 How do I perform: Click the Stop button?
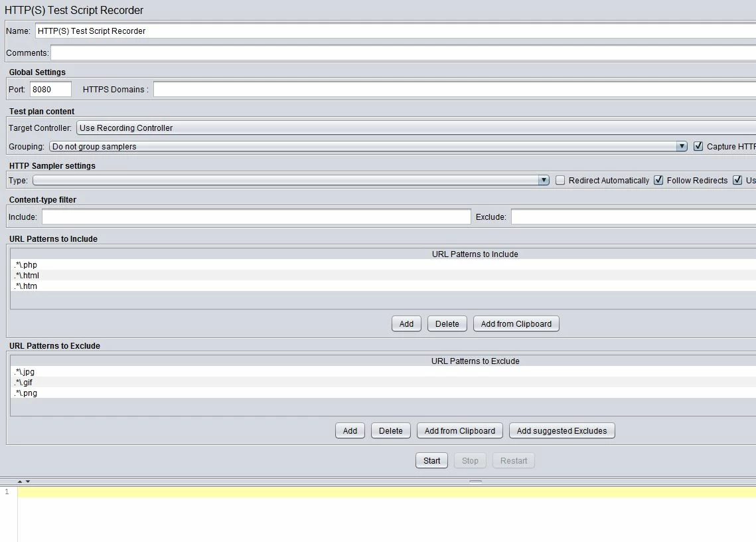point(470,461)
